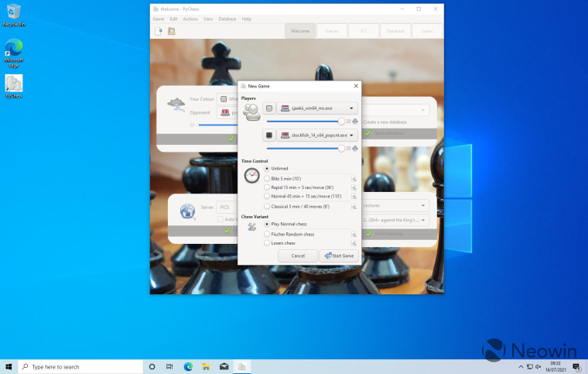Screen dimensions: 588x374
Task: Click the black colour button for stockfish player
Action: pos(269,135)
